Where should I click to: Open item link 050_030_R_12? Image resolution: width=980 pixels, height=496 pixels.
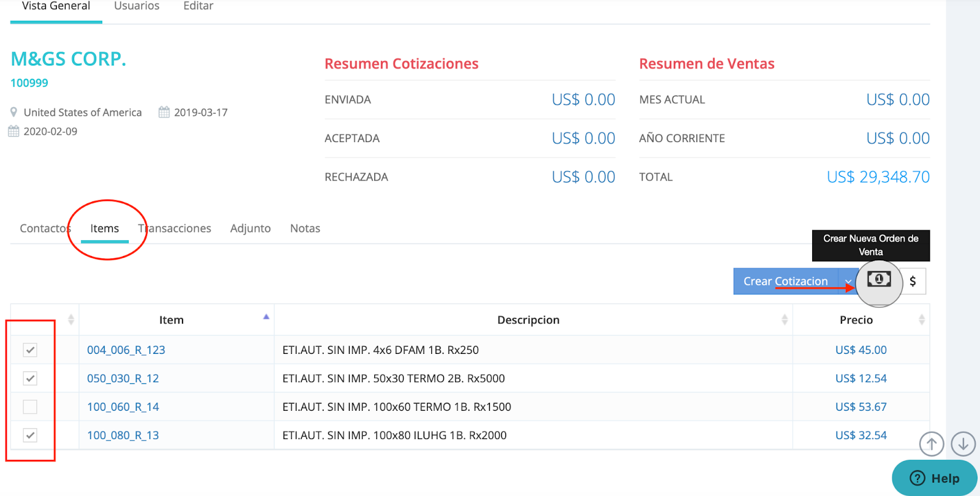click(x=123, y=378)
